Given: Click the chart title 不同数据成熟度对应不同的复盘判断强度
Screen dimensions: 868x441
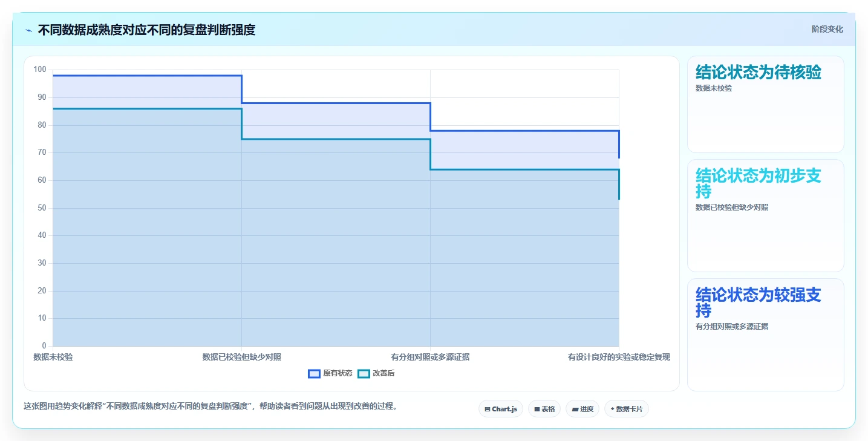Looking at the screenshot, I should pos(146,30).
